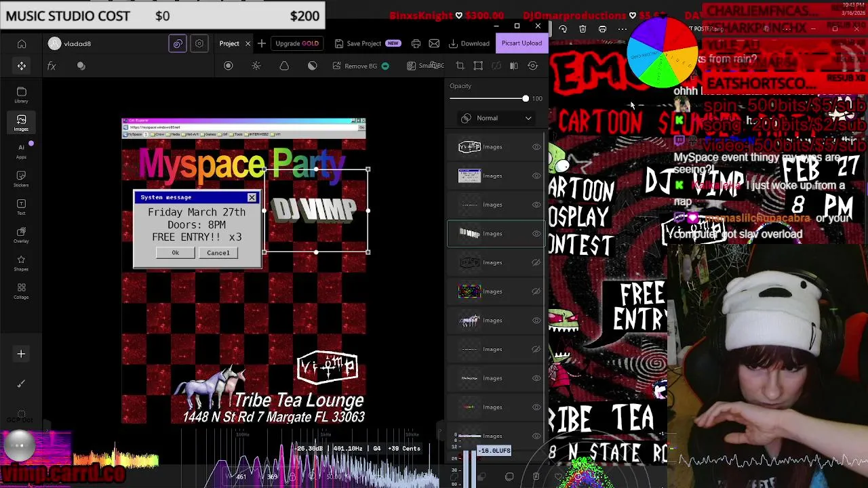Hide the selected DJ VIMP text layer
This screenshot has height=488, width=868.
(536, 234)
